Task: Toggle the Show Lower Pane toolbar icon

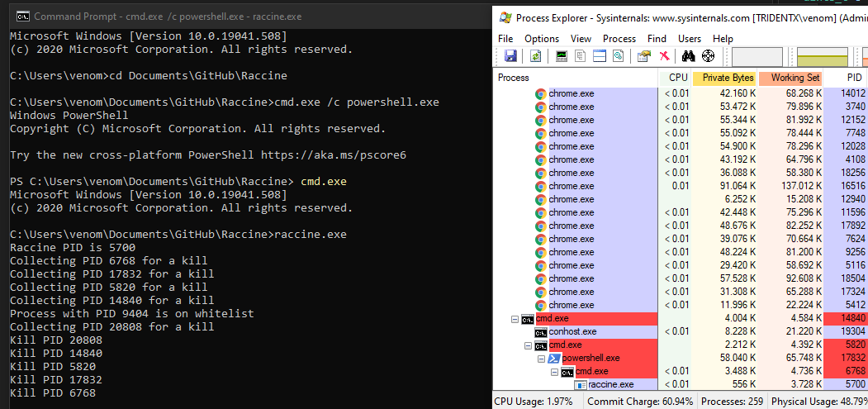Action: [x=600, y=56]
